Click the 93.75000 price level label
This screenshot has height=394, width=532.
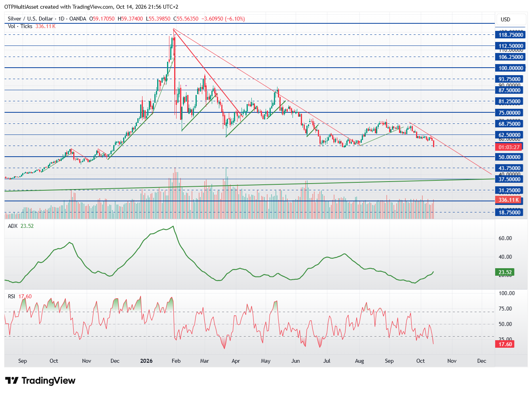coord(509,79)
